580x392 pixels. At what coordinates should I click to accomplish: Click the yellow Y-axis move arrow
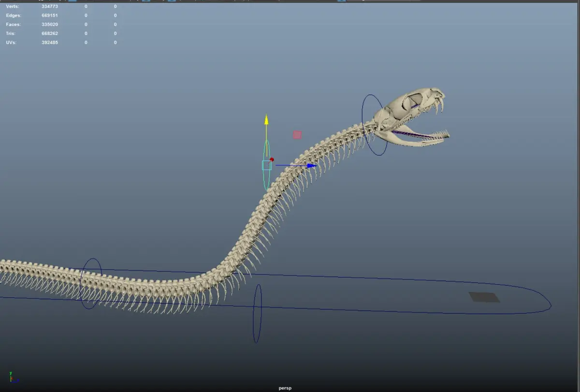(266, 119)
